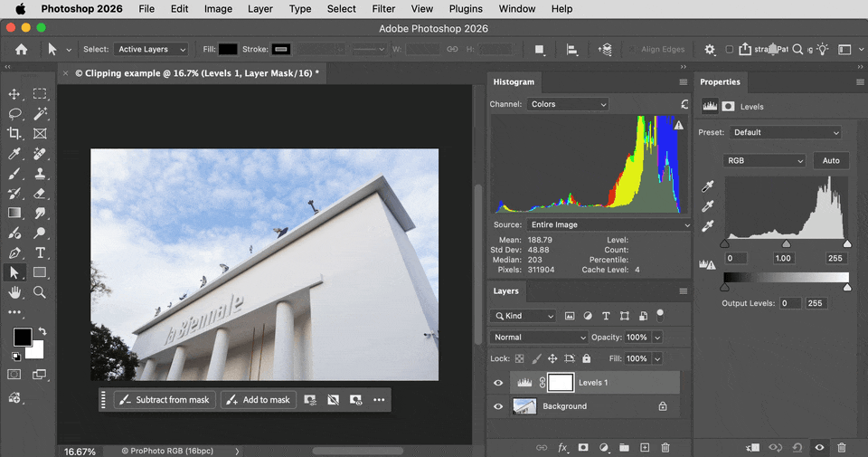Image resolution: width=868 pixels, height=457 pixels.
Task: Delete layer with Layers panel trash icon
Action: coord(665,448)
